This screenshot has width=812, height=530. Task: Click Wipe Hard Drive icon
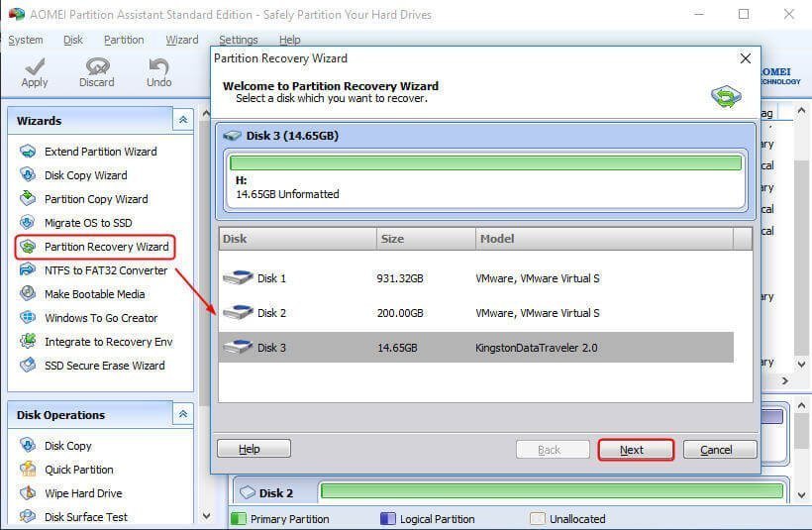[28, 493]
